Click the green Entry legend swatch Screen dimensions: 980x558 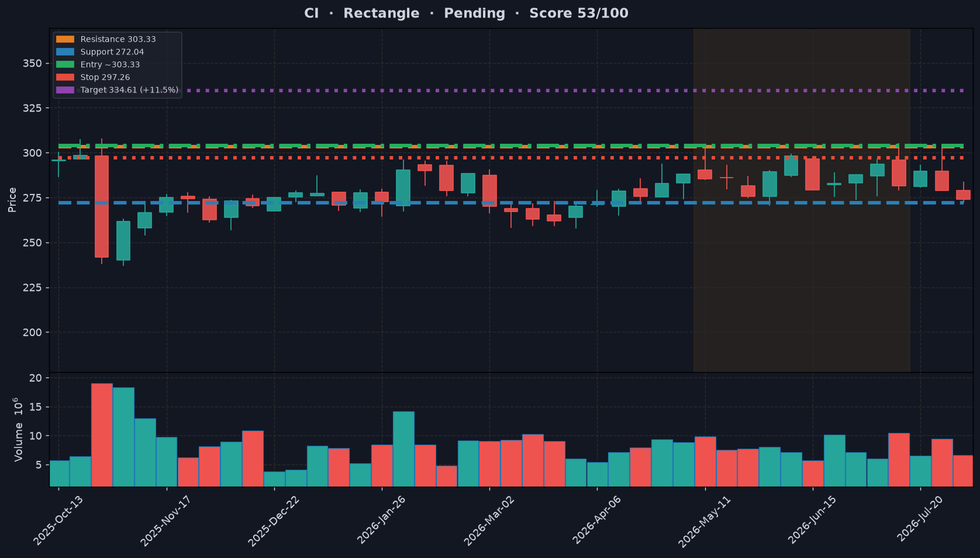click(x=65, y=65)
